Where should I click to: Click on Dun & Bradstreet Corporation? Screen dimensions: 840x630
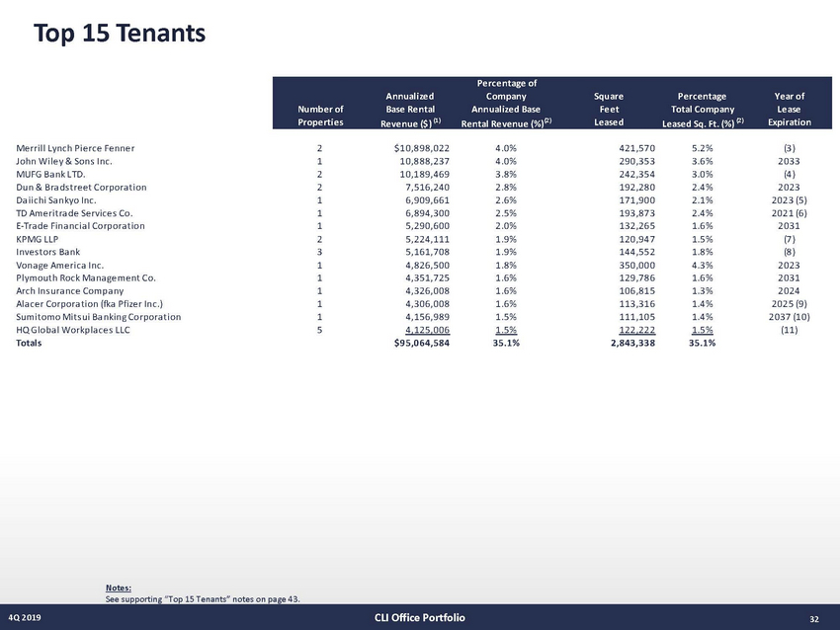81,187
